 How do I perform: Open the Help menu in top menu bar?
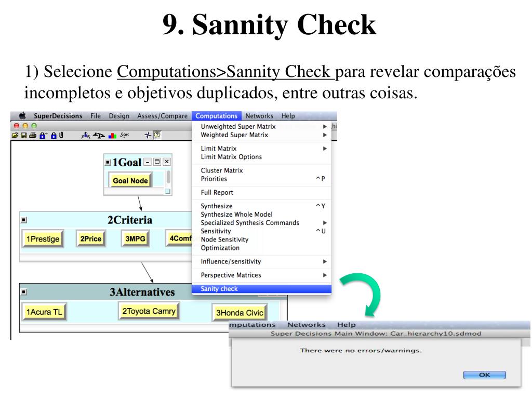(x=288, y=116)
